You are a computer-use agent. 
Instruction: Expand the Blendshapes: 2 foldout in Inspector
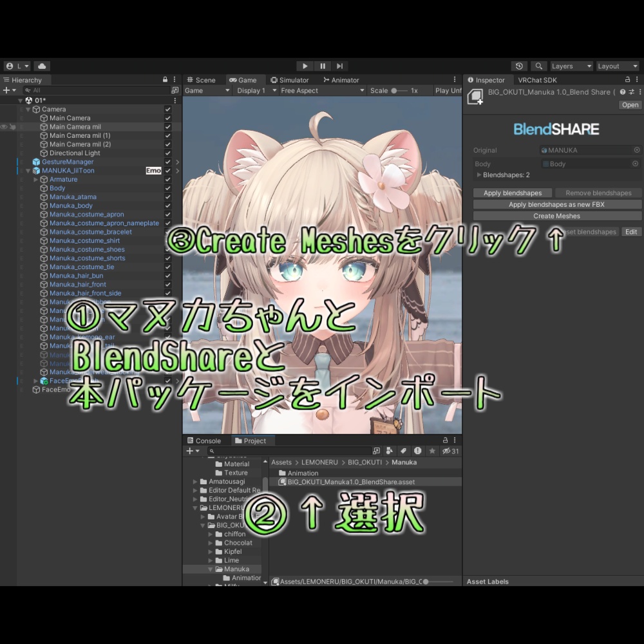[479, 173]
